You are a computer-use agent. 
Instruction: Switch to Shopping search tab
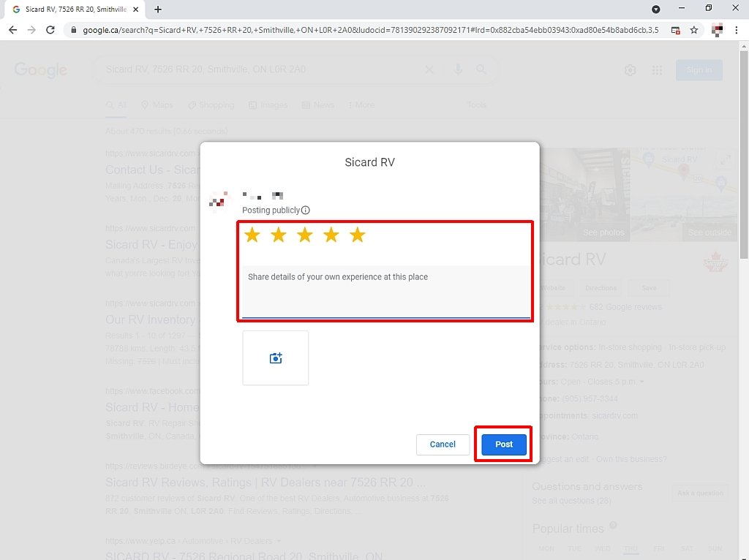(x=211, y=105)
